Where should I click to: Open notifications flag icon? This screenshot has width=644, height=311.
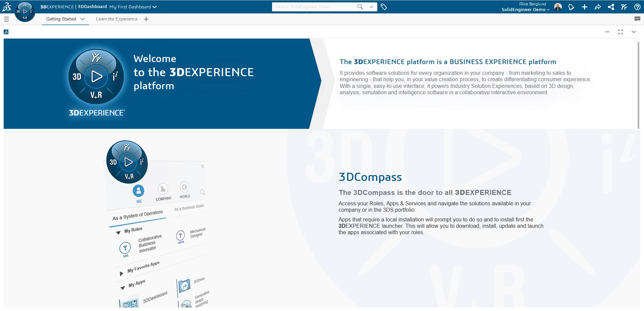(x=571, y=7)
